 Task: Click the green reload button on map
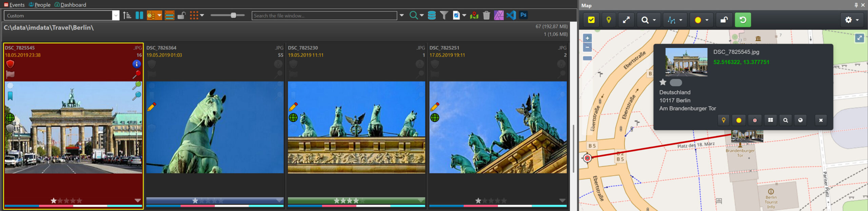click(743, 20)
